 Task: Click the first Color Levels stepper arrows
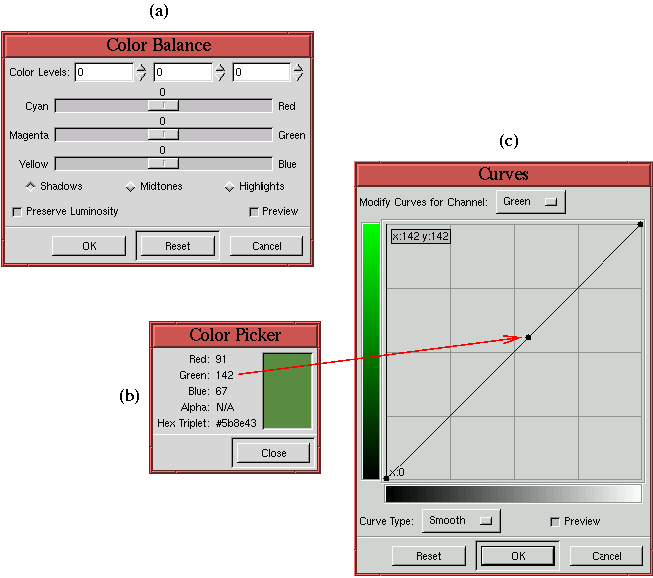(141, 72)
